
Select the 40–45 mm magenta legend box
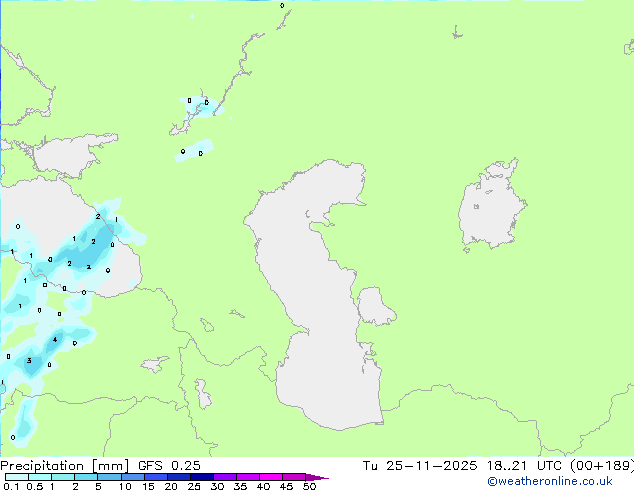(271, 477)
